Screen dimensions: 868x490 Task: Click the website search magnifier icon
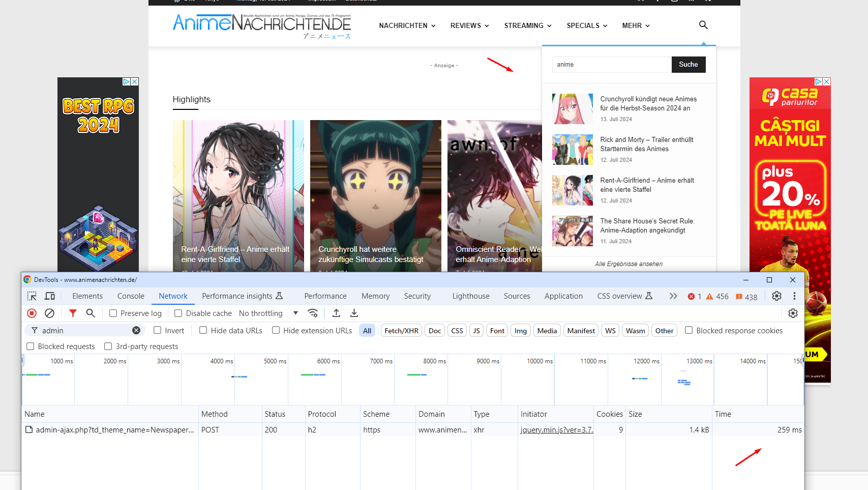pos(703,25)
